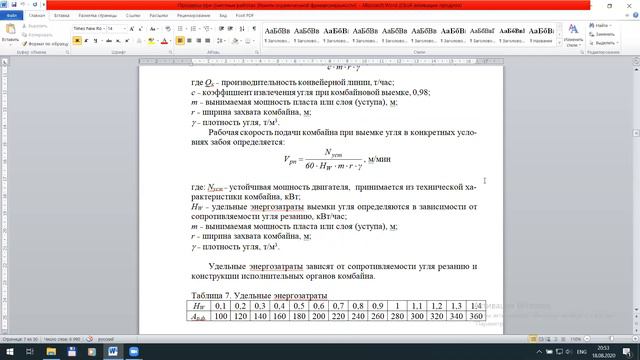Click the Paste (Вставить) clipboard icon

pos(10,29)
